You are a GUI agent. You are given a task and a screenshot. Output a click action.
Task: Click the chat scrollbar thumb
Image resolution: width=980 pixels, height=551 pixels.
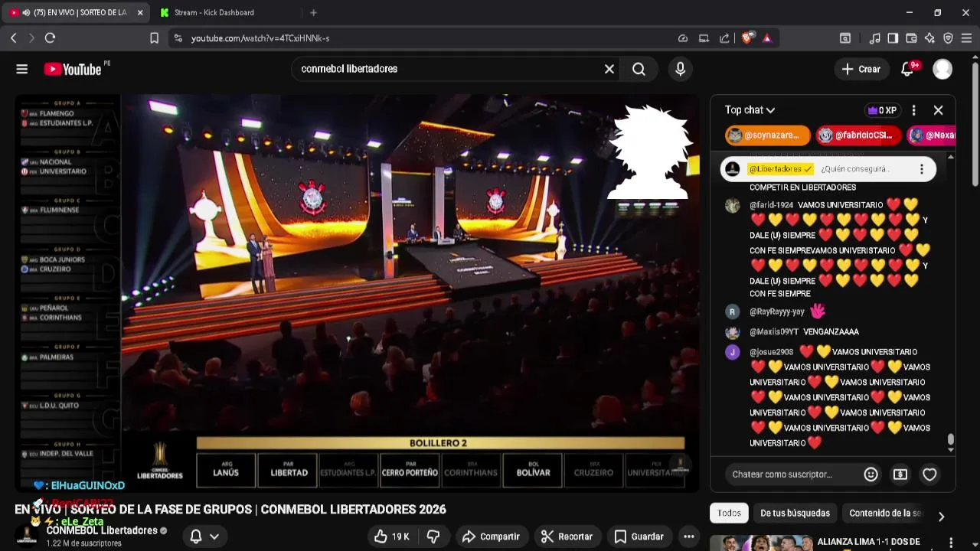click(951, 439)
